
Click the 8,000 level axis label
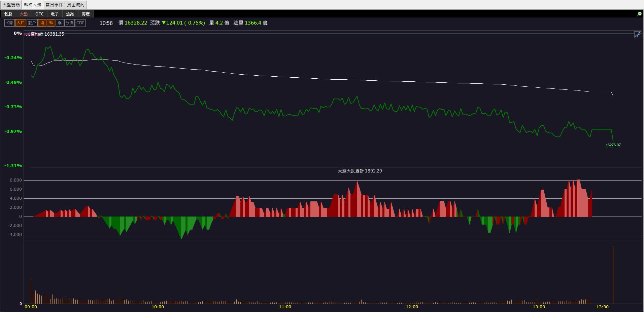(16, 180)
